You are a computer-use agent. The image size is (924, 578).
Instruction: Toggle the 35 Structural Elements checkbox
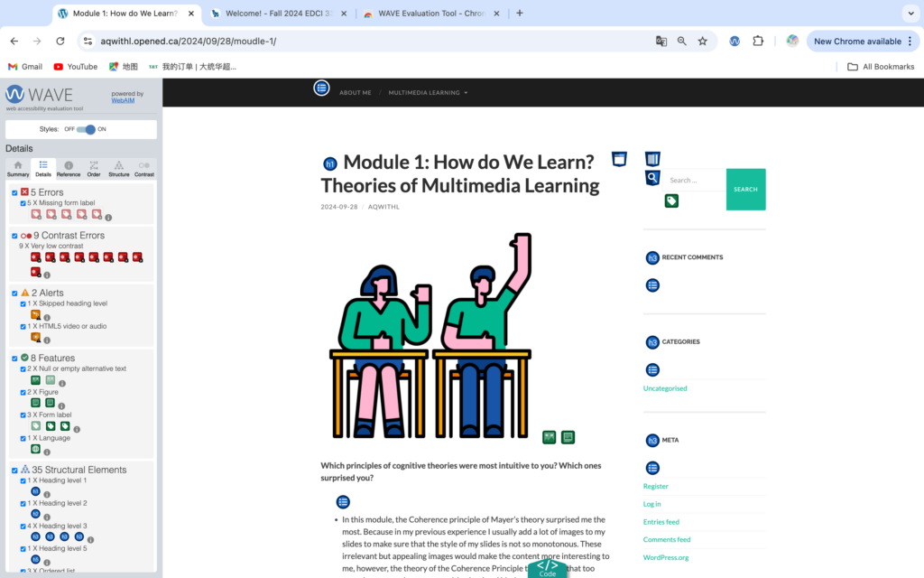14,471
